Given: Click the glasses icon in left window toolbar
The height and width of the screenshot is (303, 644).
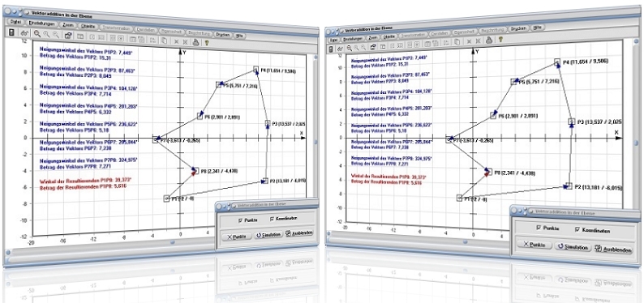Looking at the screenshot, I should click(24, 33).
